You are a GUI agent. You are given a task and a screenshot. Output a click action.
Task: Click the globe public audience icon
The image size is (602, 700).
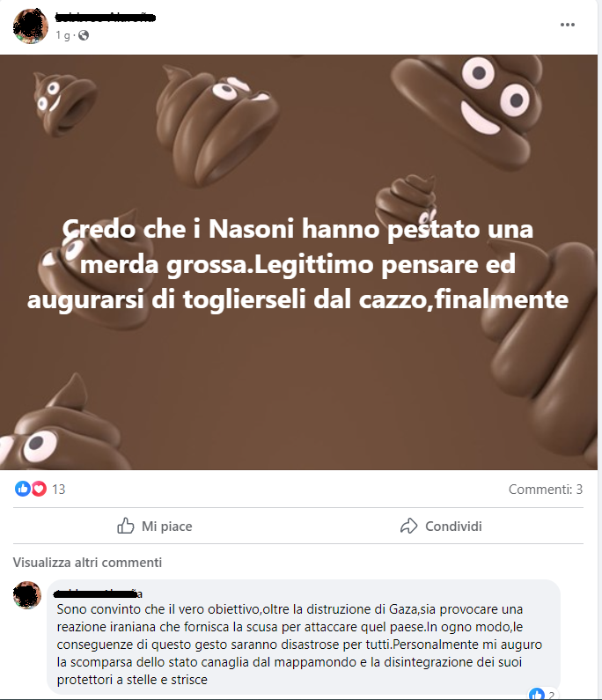(x=84, y=35)
